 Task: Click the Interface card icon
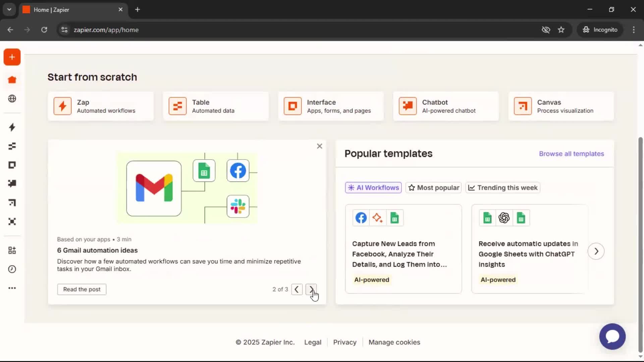[292, 106]
